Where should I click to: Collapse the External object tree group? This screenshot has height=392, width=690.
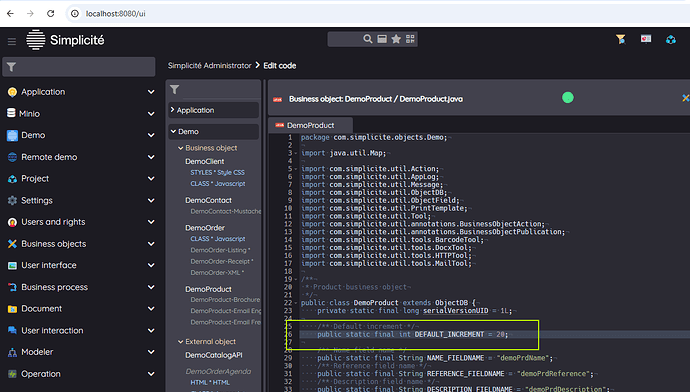pos(180,342)
